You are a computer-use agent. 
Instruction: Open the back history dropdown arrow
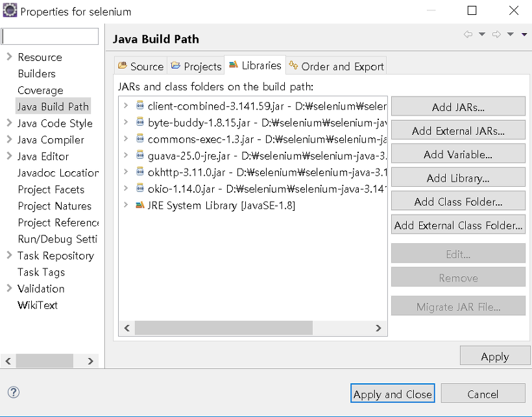tap(482, 34)
